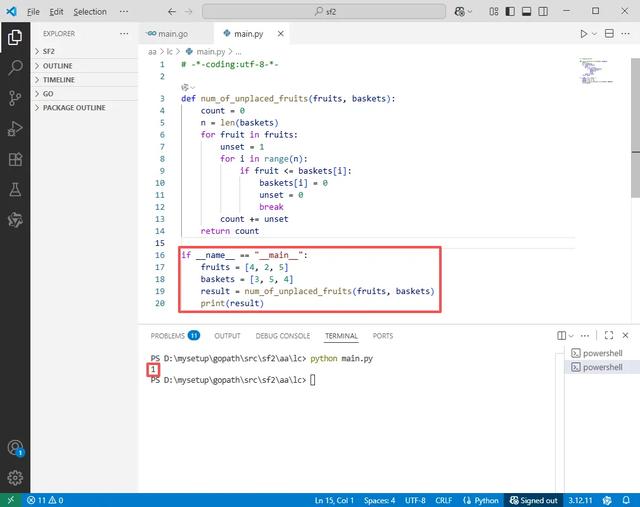This screenshot has width=640, height=507.
Task: Open the File menu
Action: [x=33, y=12]
